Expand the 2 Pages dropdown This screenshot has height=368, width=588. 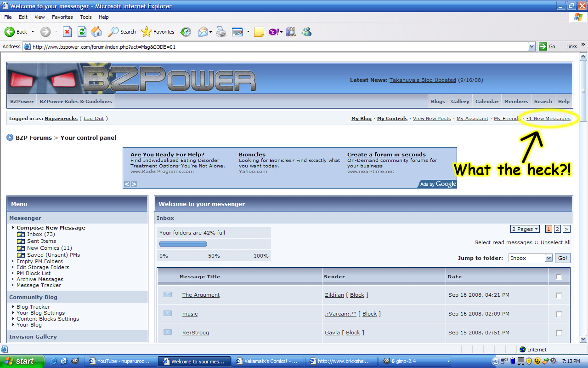[x=525, y=229]
